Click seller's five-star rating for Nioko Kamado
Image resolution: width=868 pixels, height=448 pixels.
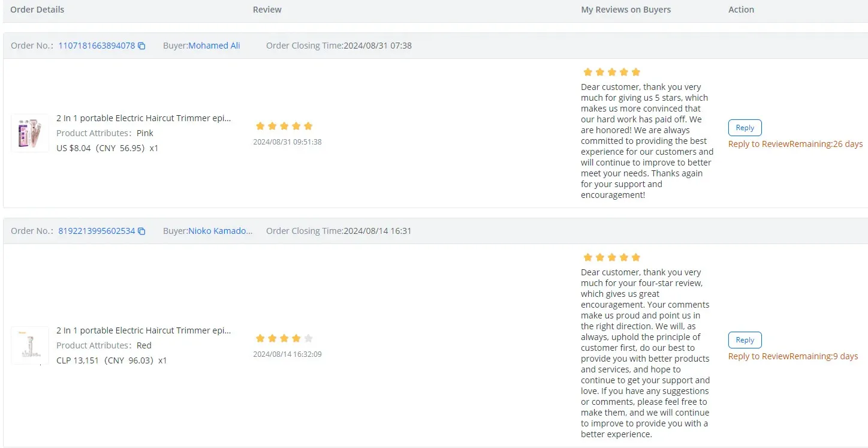(x=611, y=257)
